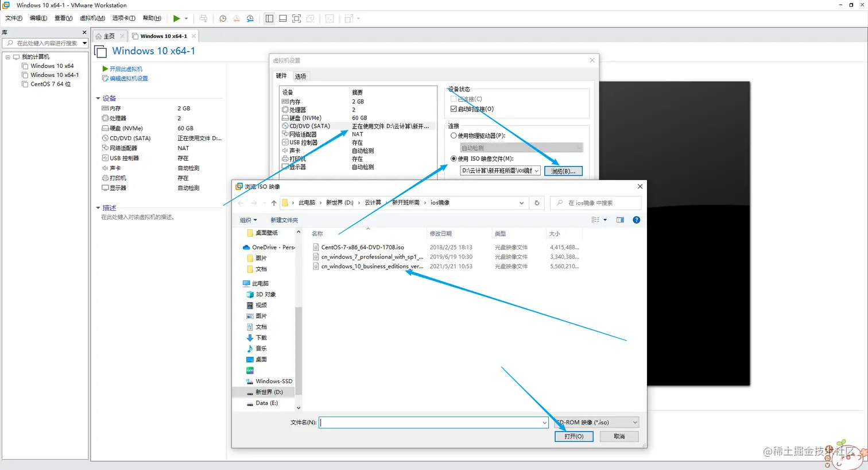Open the 虚拟机(M) menu
This screenshot has width=868, height=470.
pos(92,18)
